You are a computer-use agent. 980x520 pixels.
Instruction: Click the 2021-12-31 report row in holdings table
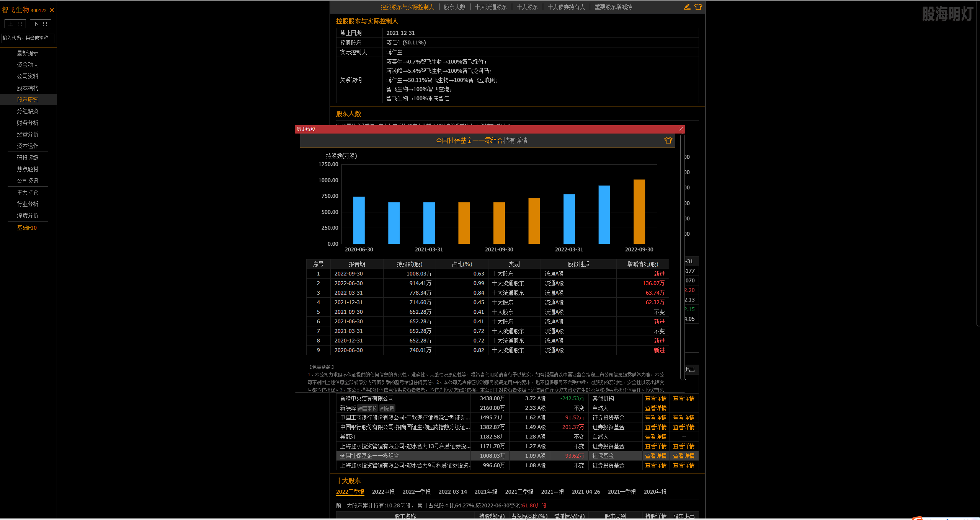click(487, 302)
